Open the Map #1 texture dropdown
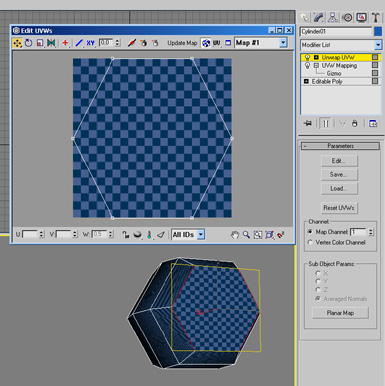385x386 pixels. [283, 43]
